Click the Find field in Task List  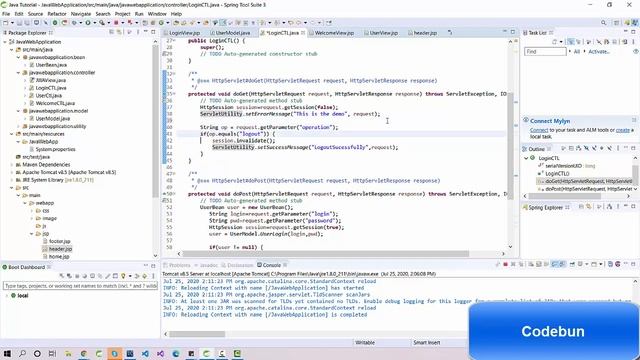[545, 52]
